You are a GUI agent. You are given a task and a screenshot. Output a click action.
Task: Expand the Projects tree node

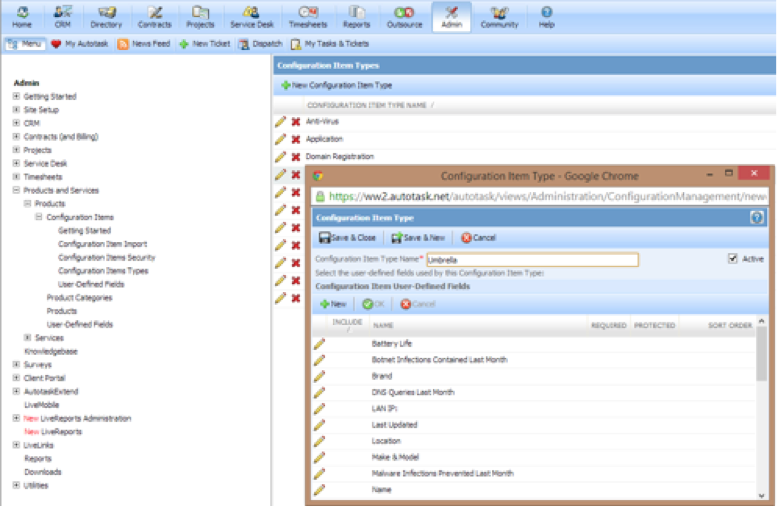click(16, 150)
